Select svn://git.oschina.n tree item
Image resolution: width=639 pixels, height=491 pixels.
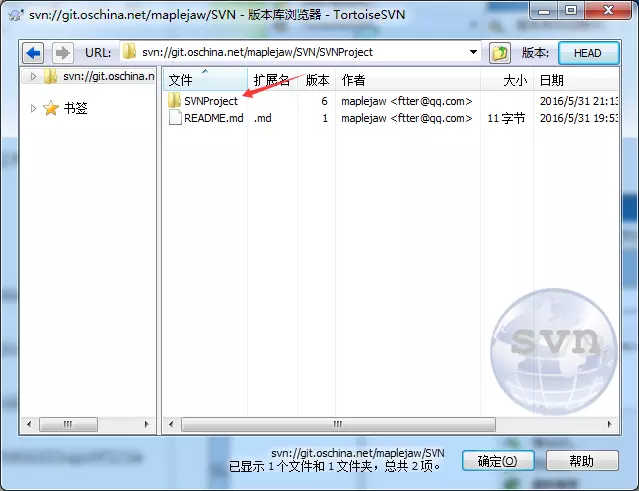(x=109, y=76)
